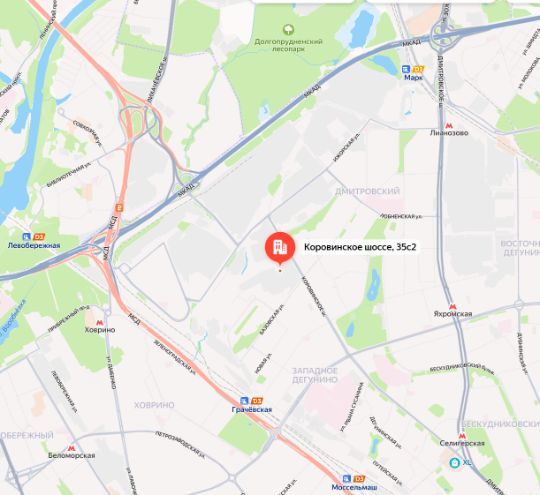Click the red building location pin
540x495 pixels.
[280, 248]
